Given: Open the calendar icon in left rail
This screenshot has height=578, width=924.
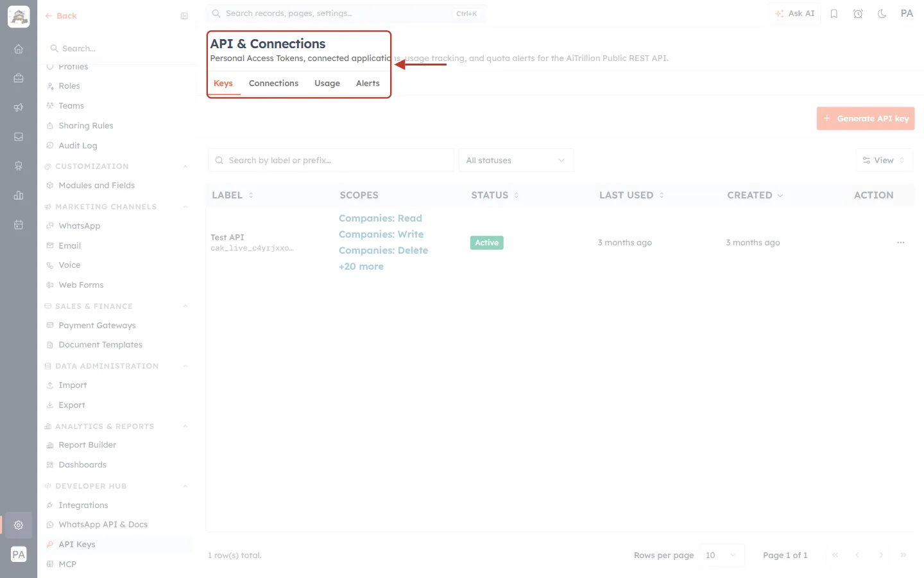Looking at the screenshot, I should 19,225.
